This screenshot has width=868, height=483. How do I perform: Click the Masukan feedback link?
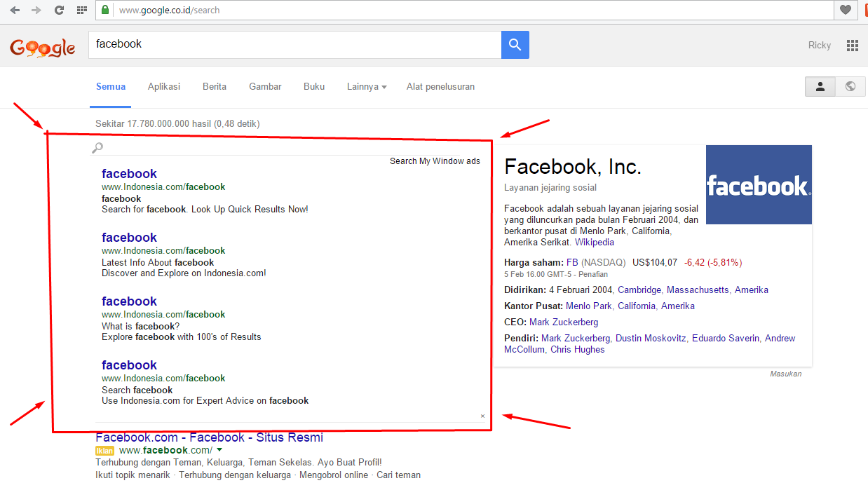[785, 374]
